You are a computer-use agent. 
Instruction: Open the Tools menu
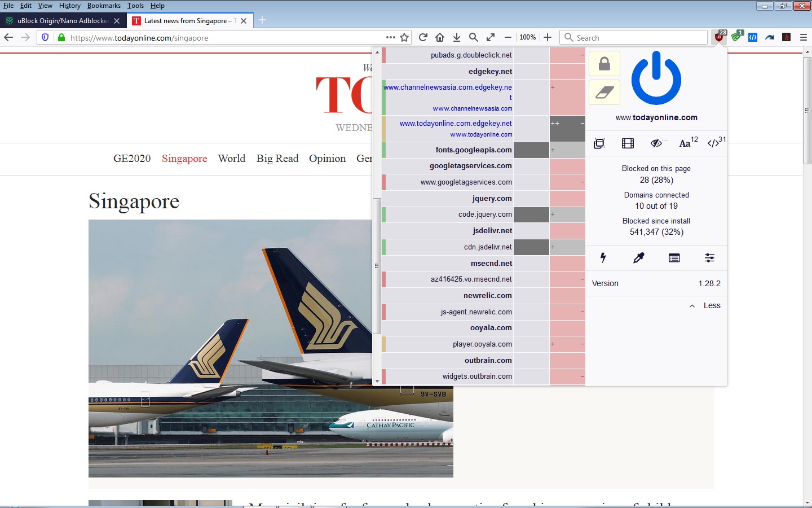[135, 6]
